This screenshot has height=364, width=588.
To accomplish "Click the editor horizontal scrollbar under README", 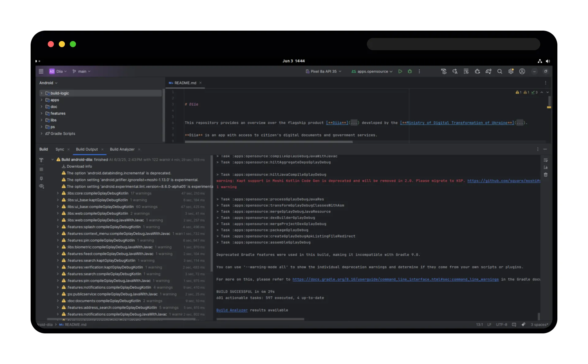I will 269,142.
